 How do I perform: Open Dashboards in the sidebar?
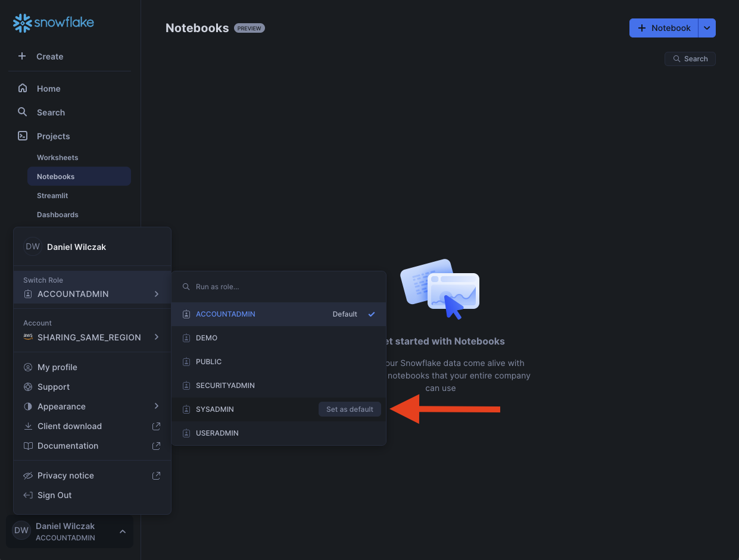pos(58,215)
